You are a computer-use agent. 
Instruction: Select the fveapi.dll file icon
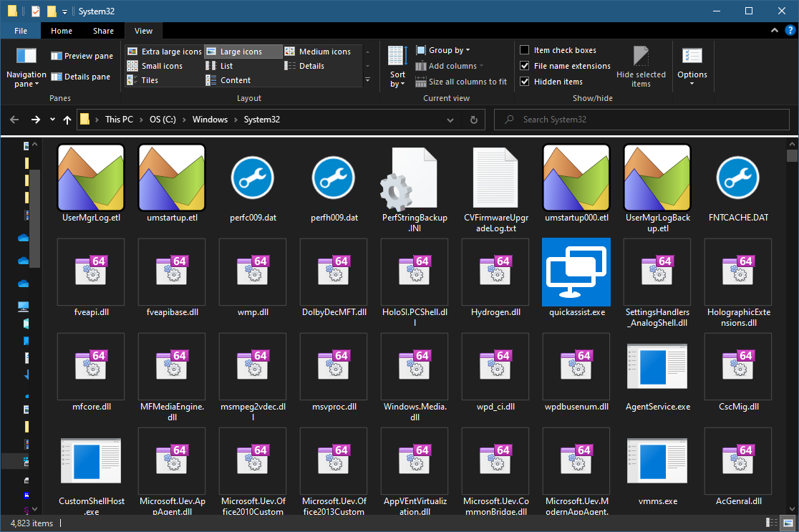[91, 272]
